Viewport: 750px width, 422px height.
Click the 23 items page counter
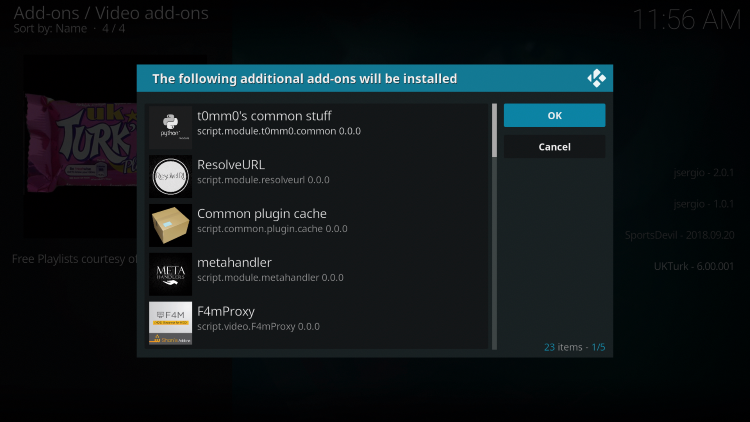pyautogui.click(x=574, y=347)
